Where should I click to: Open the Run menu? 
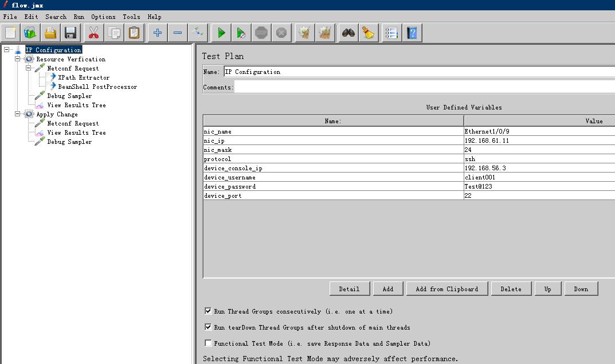(x=79, y=17)
